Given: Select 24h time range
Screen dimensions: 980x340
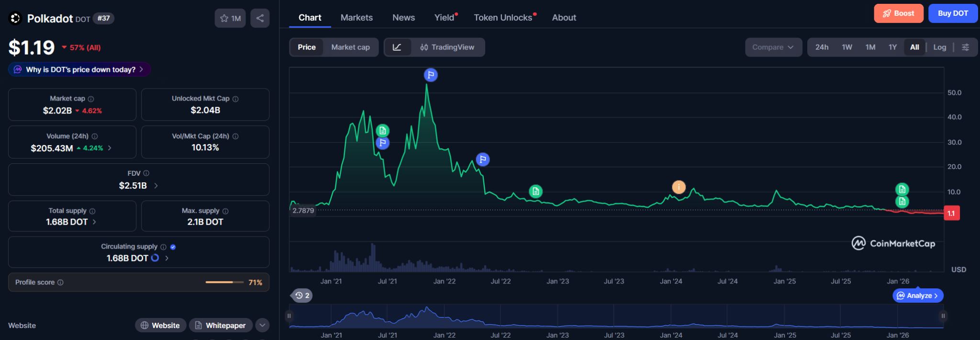Looking at the screenshot, I should pyautogui.click(x=822, y=47).
